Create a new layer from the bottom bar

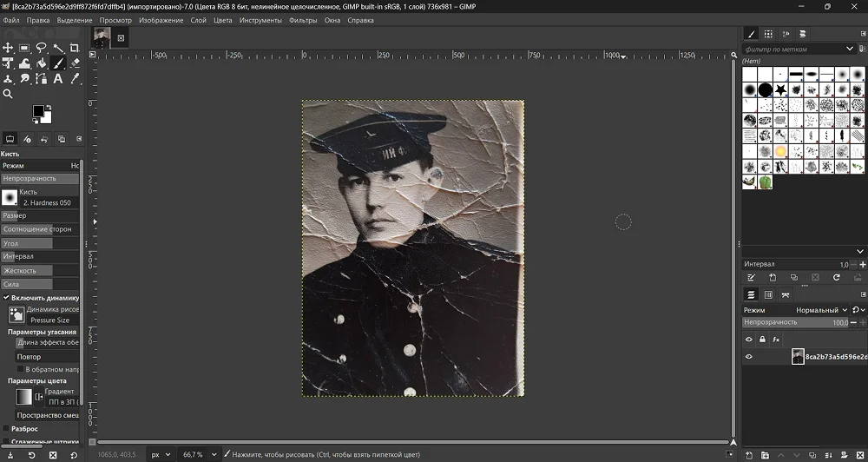tap(749, 455)
